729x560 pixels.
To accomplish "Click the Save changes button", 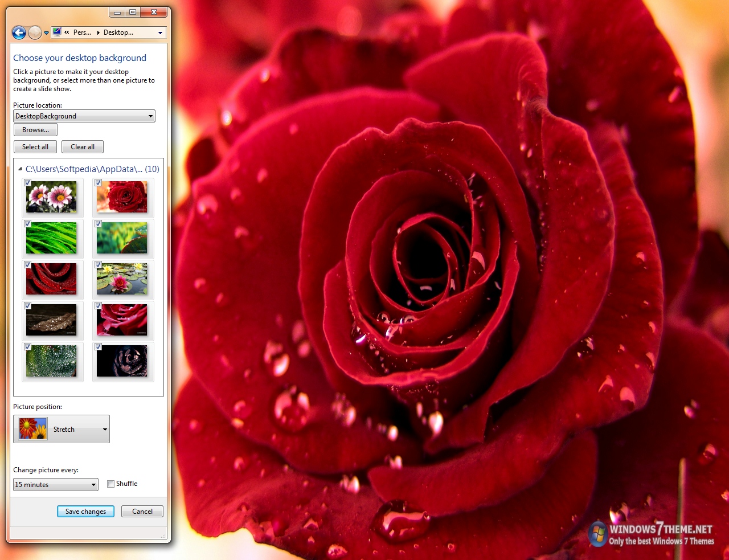I will click(85, 512).
